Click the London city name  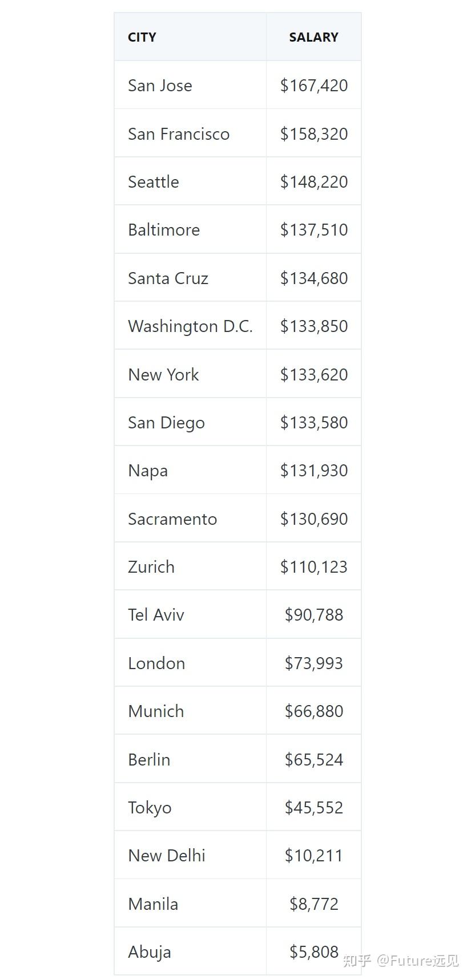point(156,663)
